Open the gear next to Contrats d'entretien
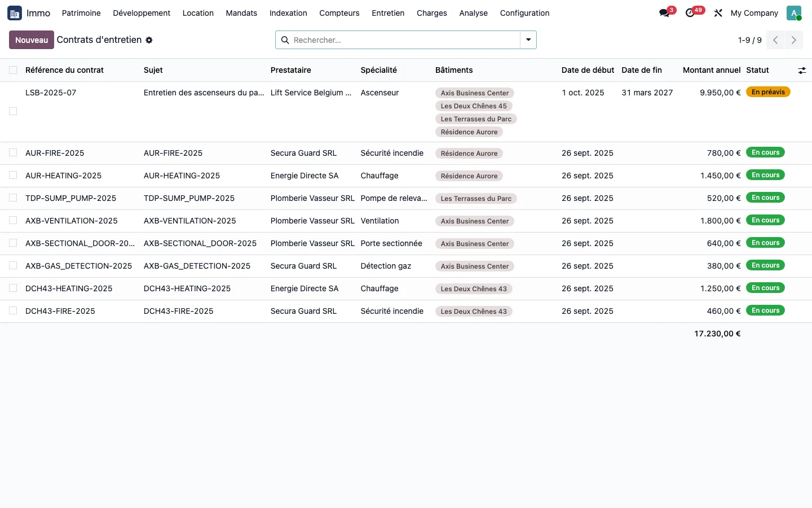The image size is (812, 508). (x=149, y=40)
